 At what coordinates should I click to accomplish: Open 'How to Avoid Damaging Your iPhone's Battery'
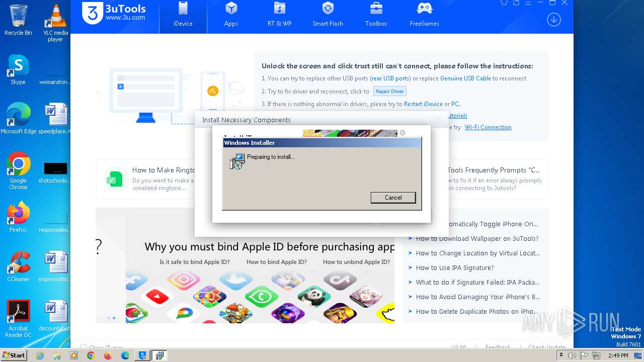click(477, 297)
